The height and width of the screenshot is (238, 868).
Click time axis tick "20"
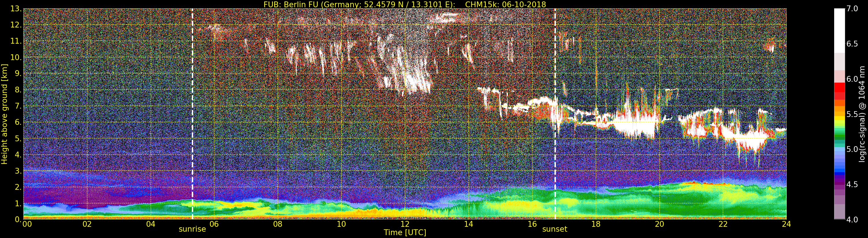659,224
